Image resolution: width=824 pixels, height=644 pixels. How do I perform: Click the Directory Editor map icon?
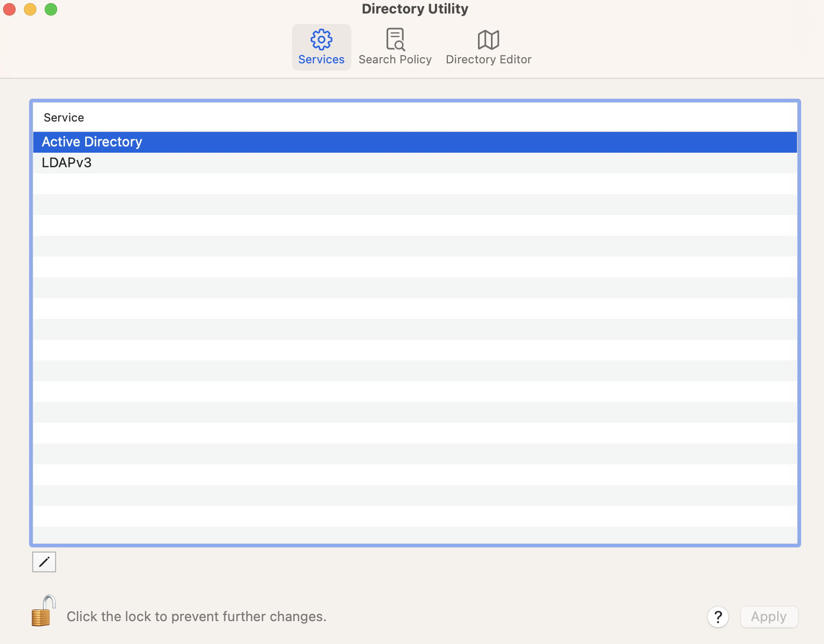(x=488, y=39)
